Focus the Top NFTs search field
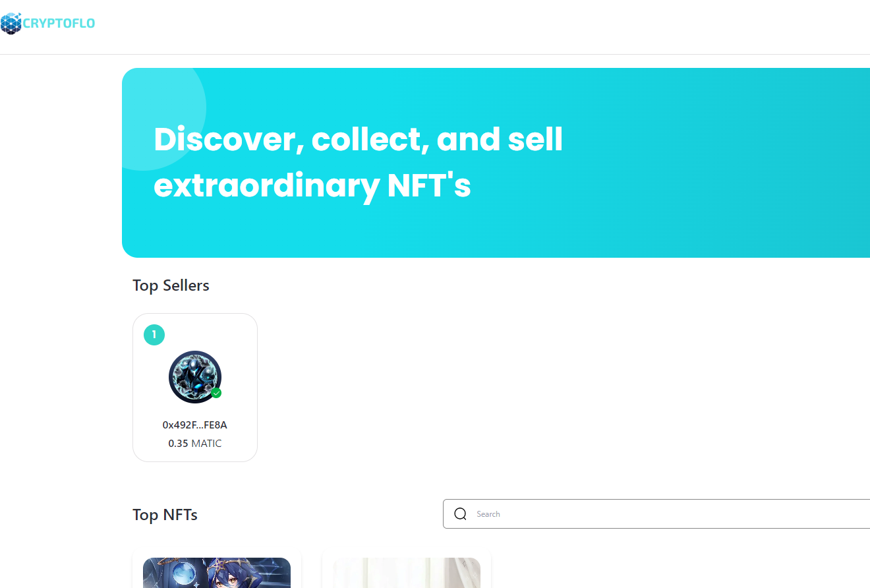 point(656,514)
